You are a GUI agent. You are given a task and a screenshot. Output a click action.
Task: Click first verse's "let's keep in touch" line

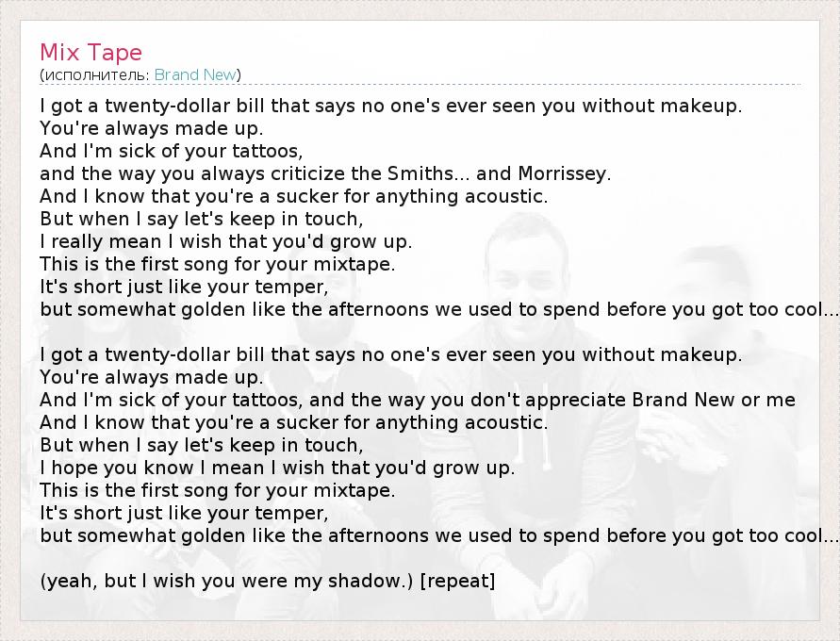tap(201, 219)
